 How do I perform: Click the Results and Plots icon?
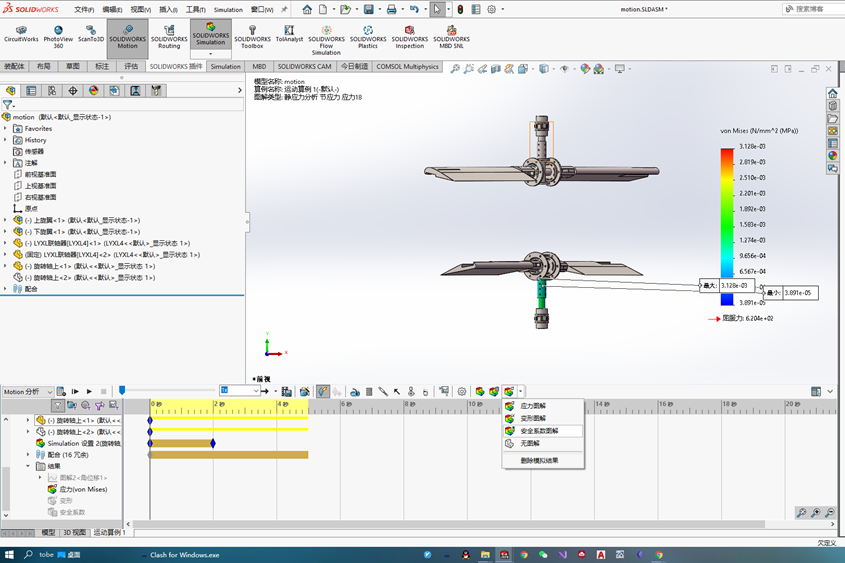(x=444, y=392)
